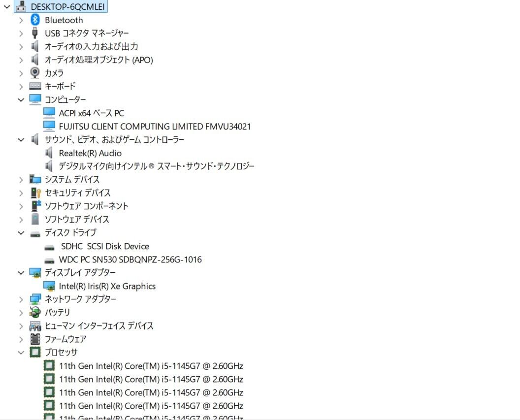Image resolution: width=520 pixels, height=420 pixels.
Task: Collapse the コンピューター category
Action: click(x=21, y=100)
